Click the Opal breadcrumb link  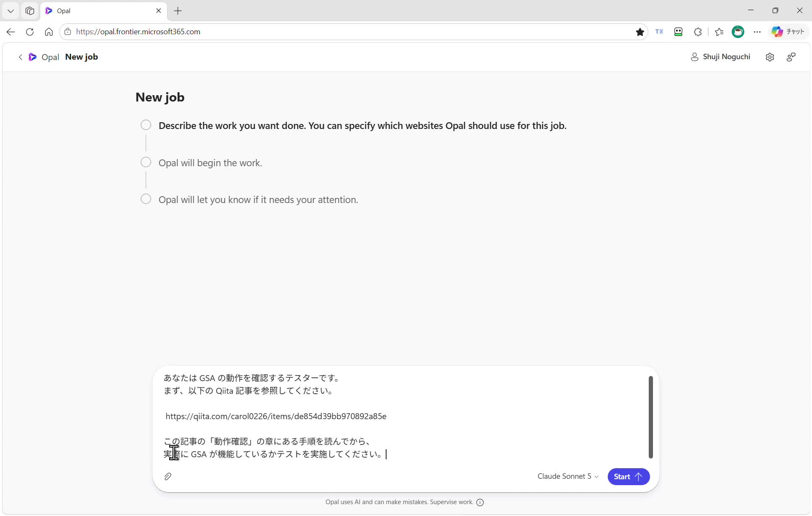[x=50, y=57]
